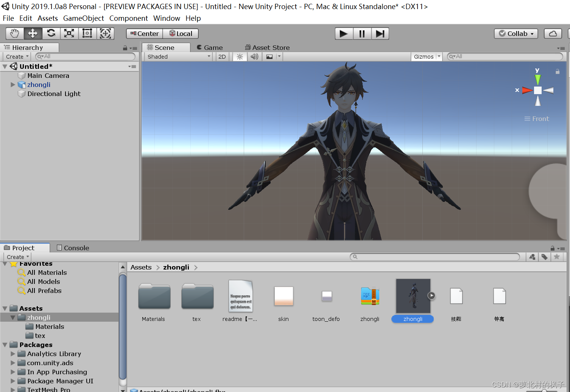570x392 pixels.
Task: Open the tex folder thumbnail
Action: [x=197, y=296]
